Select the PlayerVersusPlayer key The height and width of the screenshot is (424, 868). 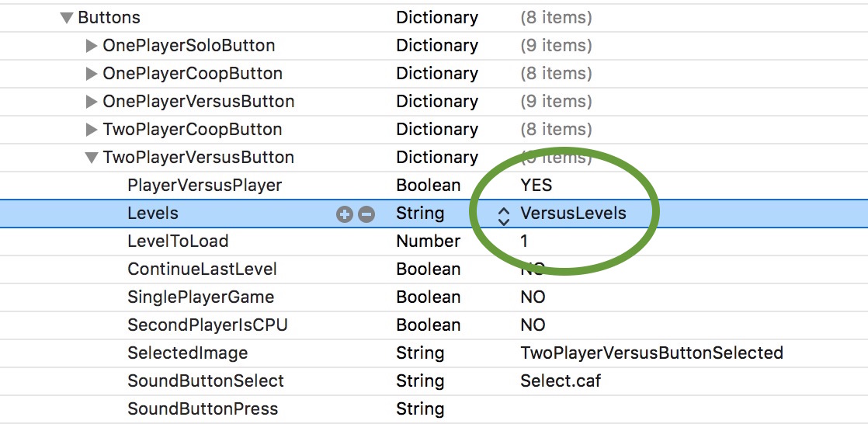204,186
